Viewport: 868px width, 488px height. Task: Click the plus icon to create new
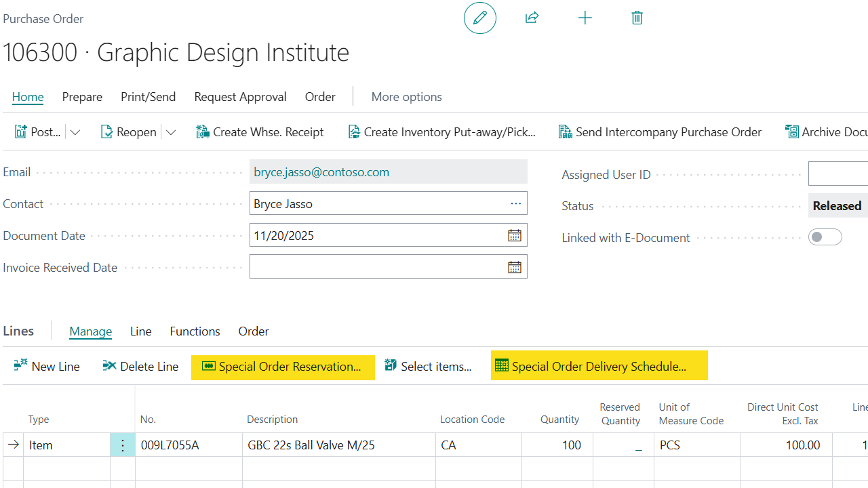[x=585, y=18]
